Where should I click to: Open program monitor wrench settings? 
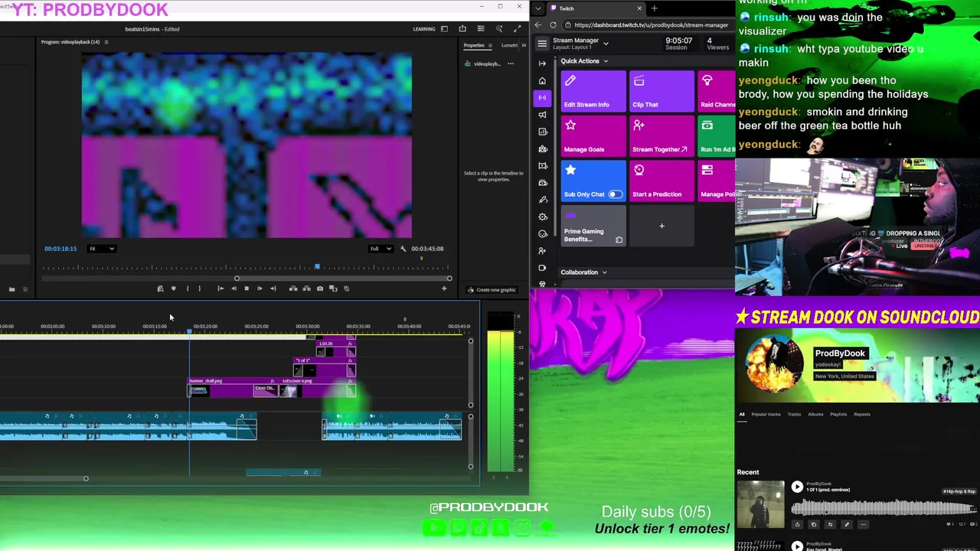(x=403, y=249)
